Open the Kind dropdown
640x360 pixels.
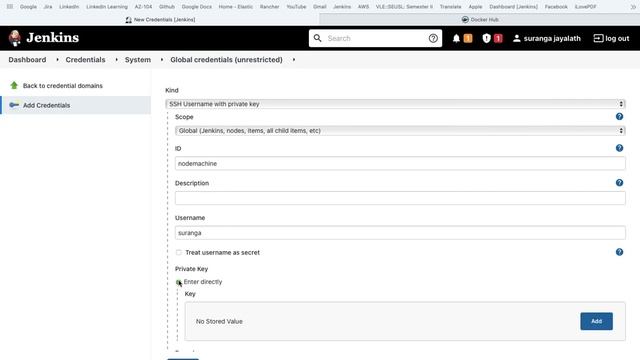pos(395,104)
